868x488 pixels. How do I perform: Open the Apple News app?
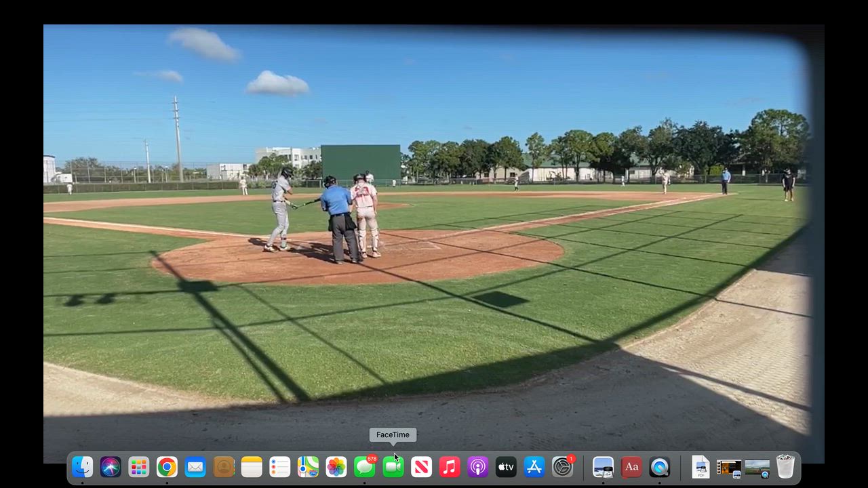coord(421,467)
